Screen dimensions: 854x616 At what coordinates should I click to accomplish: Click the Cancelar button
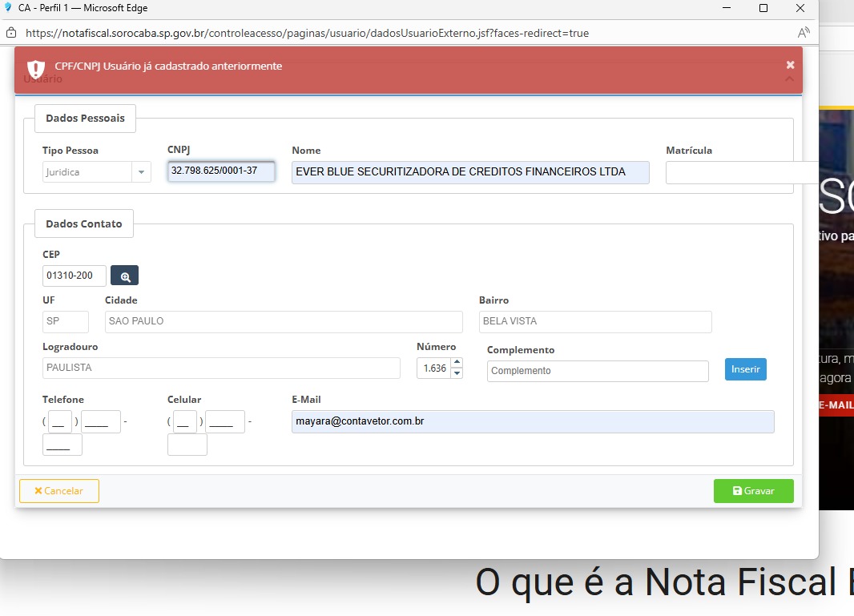tap(58, 491)
